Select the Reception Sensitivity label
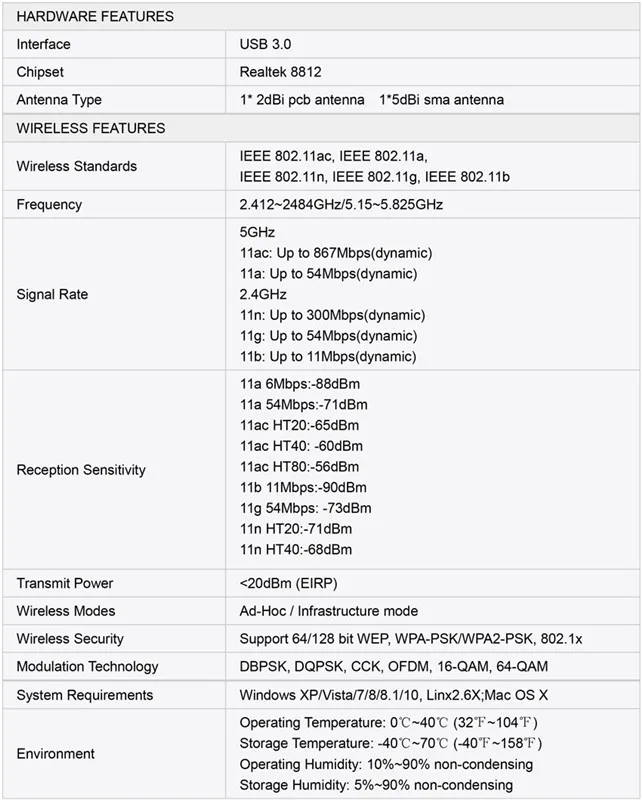Viewport: 642px width, 800px height. coord(81,470)
